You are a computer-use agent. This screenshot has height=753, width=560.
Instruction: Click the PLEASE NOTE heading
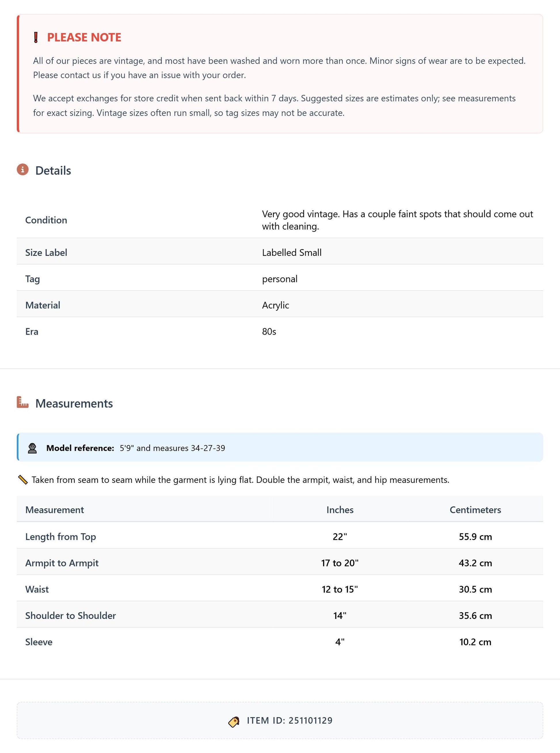(84, 37)
